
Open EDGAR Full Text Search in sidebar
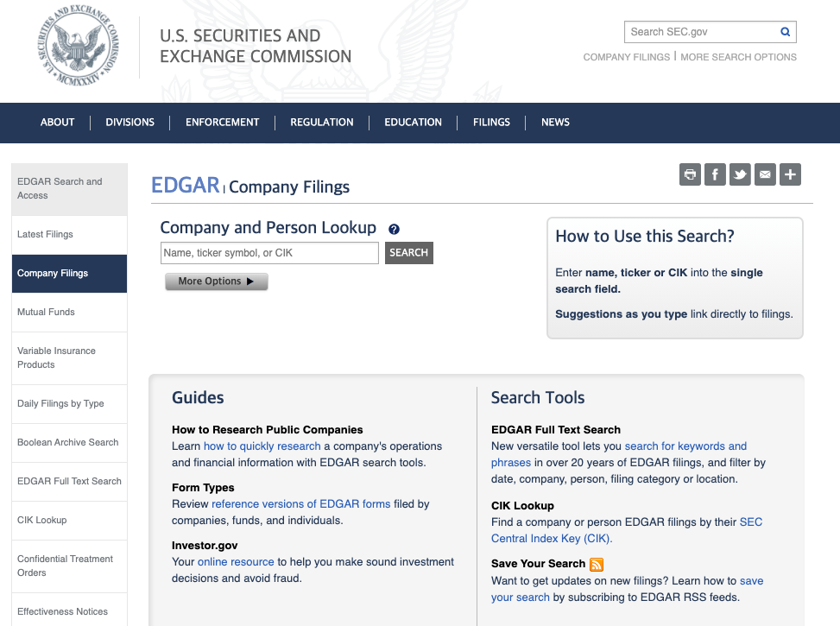pos(70,481)
